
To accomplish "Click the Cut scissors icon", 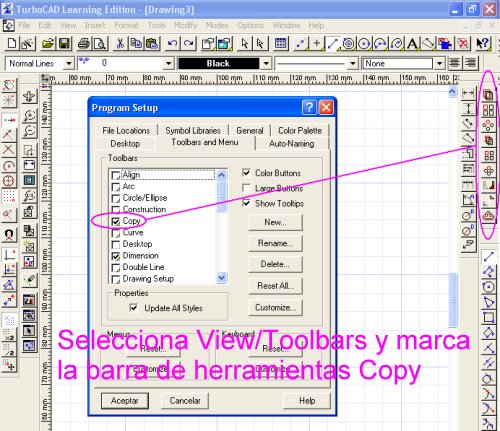I will 120,43.
